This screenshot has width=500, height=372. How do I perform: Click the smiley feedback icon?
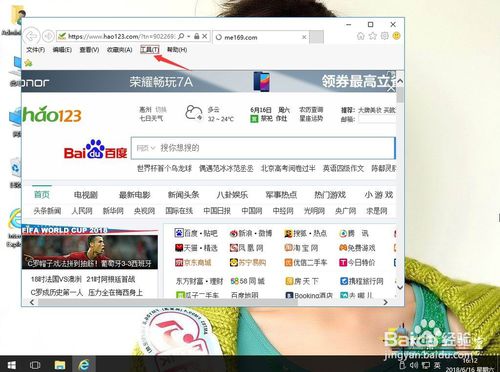tap(396, 36)
